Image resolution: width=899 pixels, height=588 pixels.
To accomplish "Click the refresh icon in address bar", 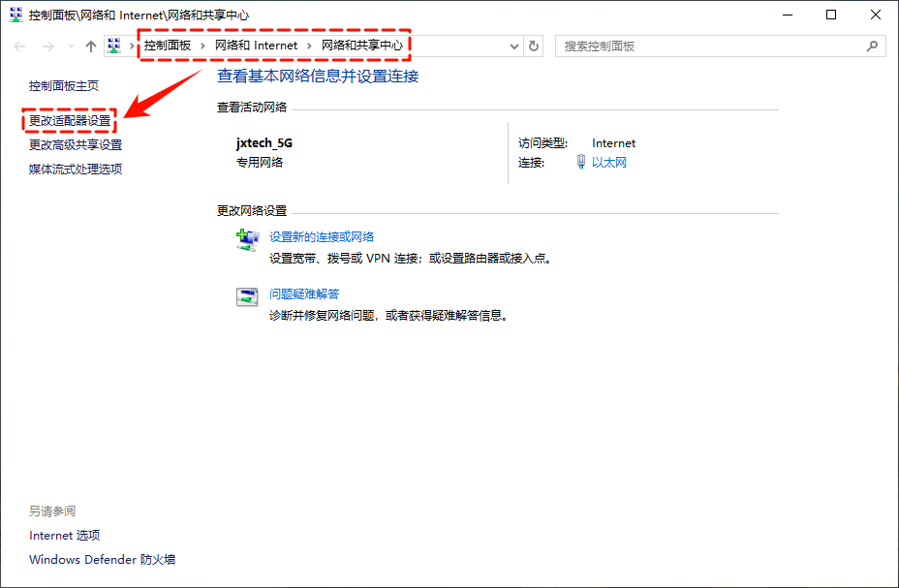I will [537, 46].
